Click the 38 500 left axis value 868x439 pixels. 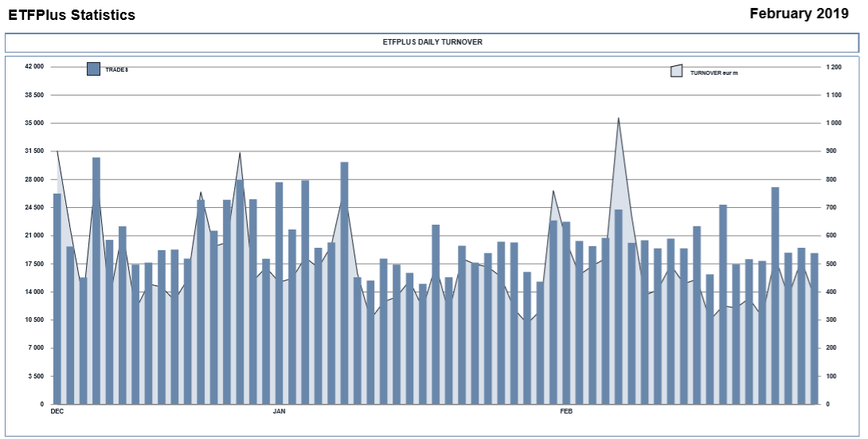pyautogui.click(x=34, y=95)
